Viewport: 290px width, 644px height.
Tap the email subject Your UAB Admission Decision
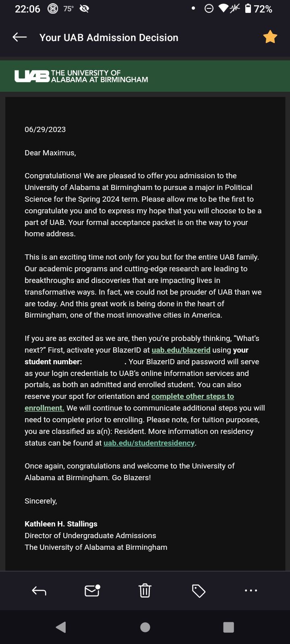pos(109,37)
